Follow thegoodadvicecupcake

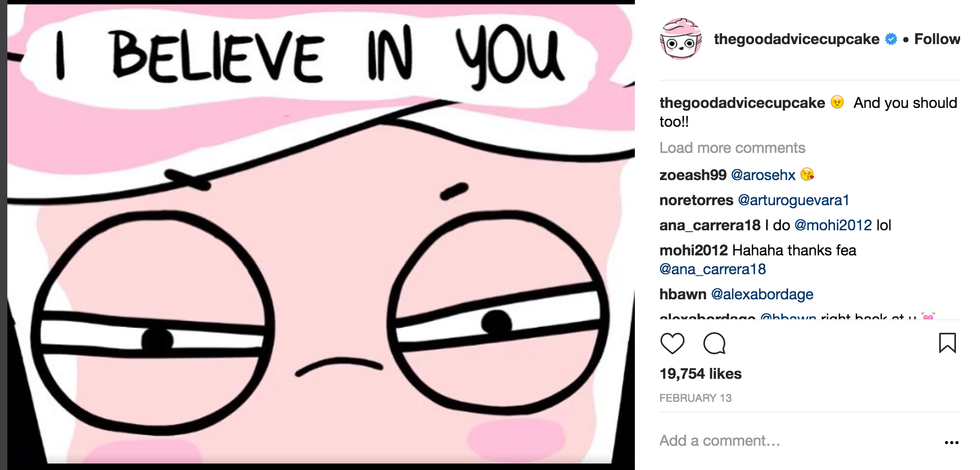pyautogui.click(x=937, y=39)
